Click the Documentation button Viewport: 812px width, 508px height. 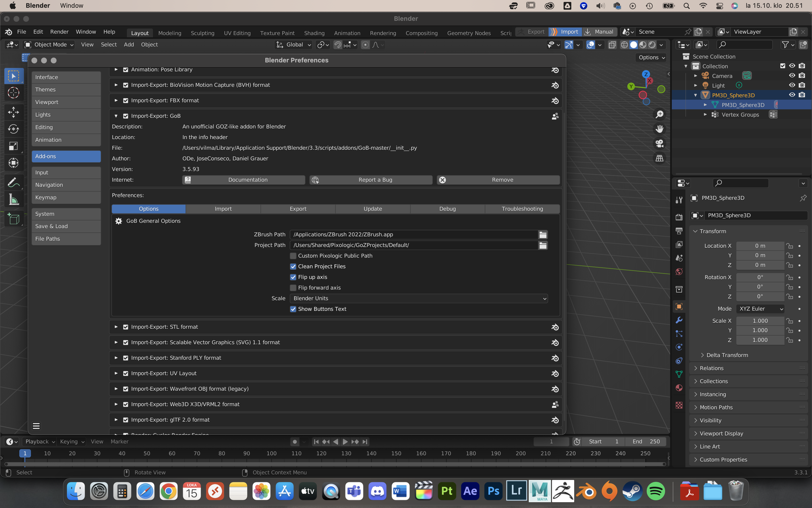[x=244, y=180]
